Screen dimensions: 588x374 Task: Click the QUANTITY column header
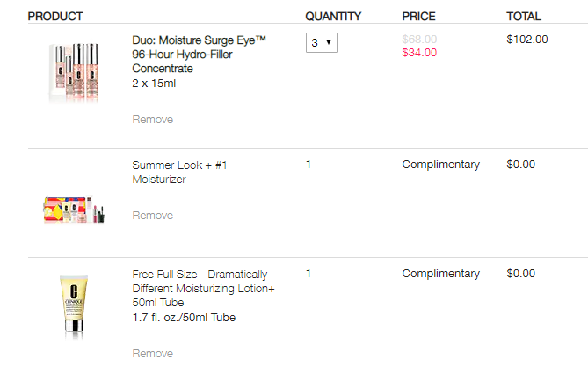click(333, 16)
